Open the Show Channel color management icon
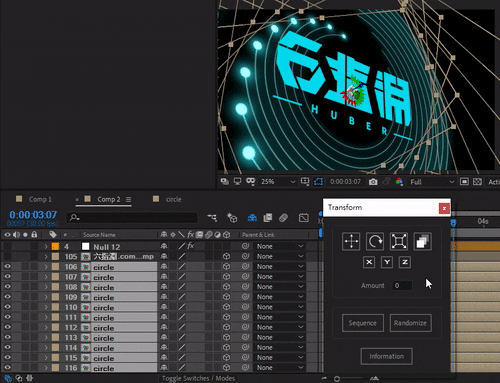This screenshot has height=383, width=500. [x=399, y=182]
